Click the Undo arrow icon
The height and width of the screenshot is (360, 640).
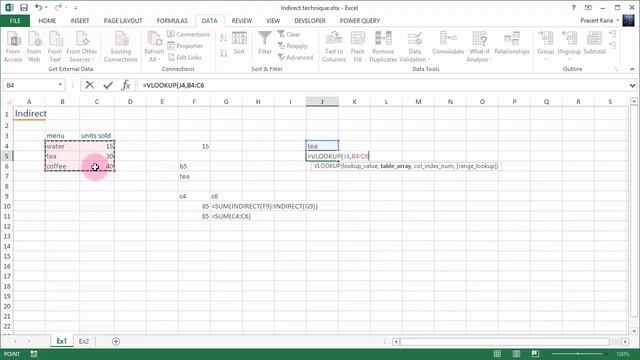point(38,7)
